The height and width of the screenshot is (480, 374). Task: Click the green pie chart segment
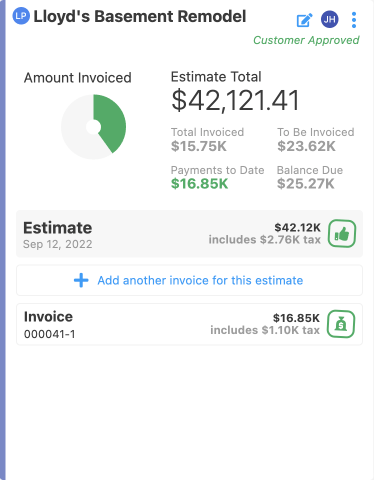tap(112, 123)
